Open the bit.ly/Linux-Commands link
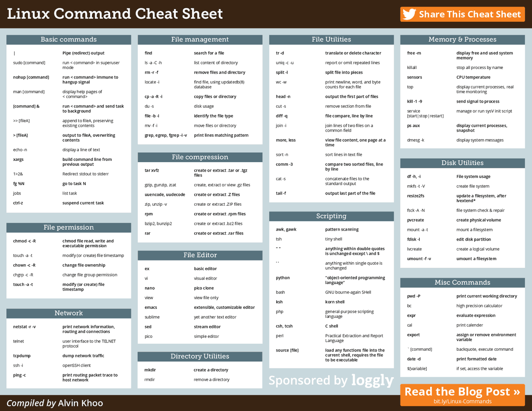 (x=462, y=401)
